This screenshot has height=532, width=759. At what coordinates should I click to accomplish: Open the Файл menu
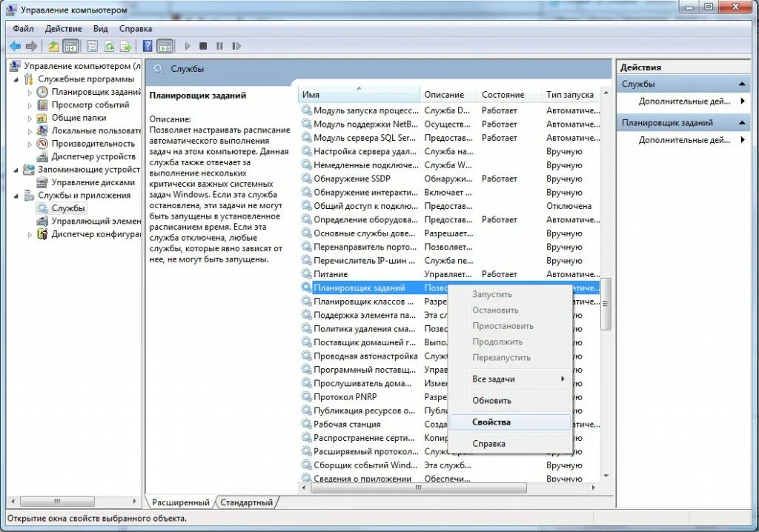tap(23, 29)
